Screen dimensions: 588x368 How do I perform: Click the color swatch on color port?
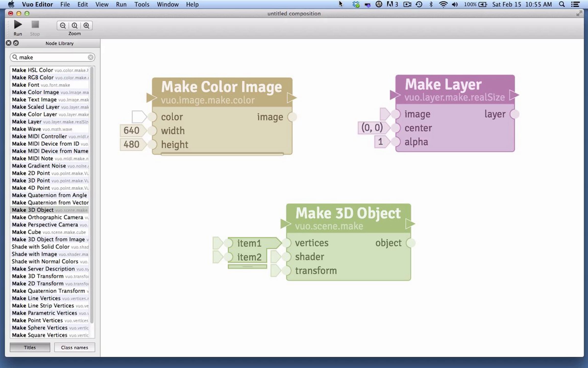tap(138, 117)
